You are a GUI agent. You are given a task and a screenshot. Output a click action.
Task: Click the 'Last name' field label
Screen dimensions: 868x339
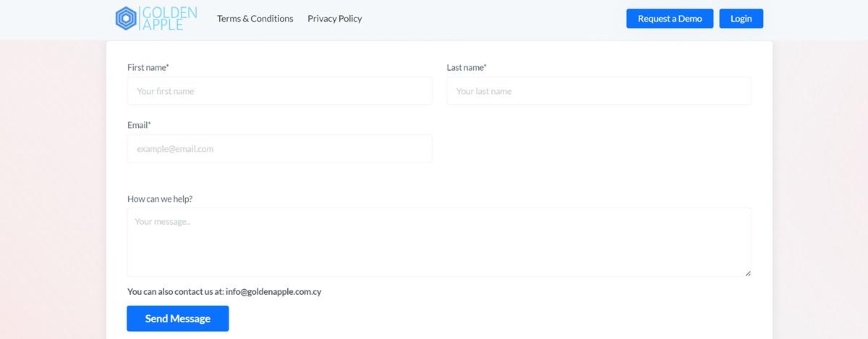(464, 67)
